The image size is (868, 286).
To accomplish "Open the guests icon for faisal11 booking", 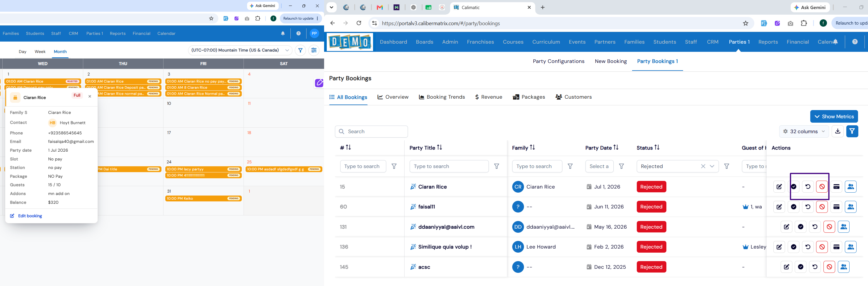I will (850, 207).
